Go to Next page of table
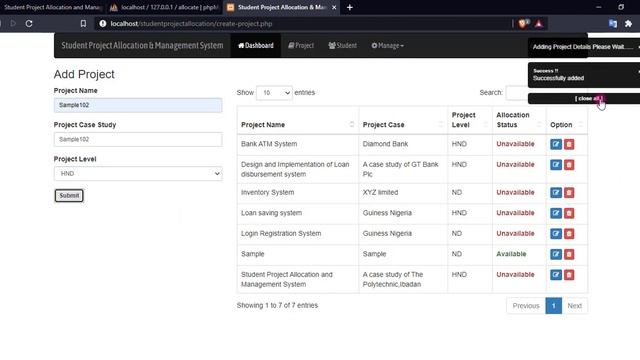This screenshot has width=640, height=360. click(x=574, y=306)
